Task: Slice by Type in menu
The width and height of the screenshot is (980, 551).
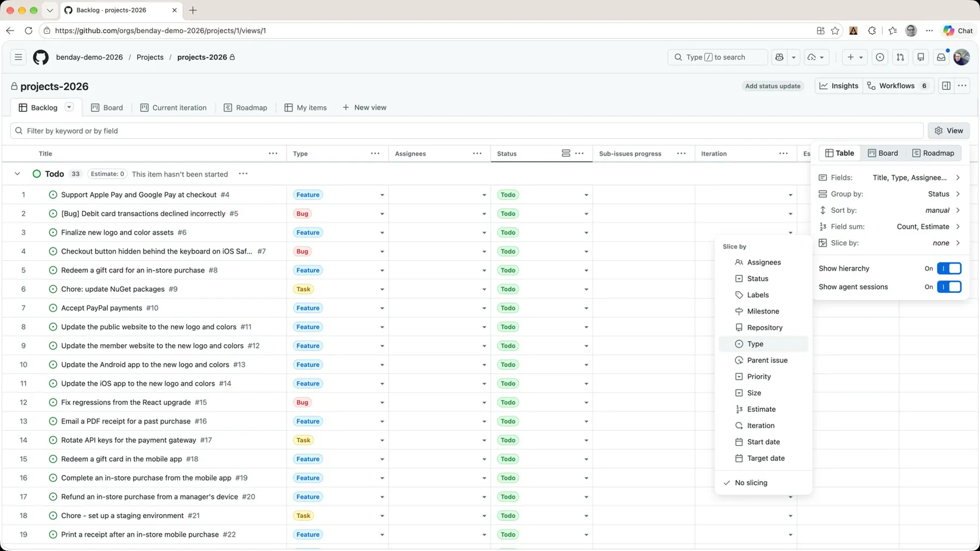Action: click(763, 344)
